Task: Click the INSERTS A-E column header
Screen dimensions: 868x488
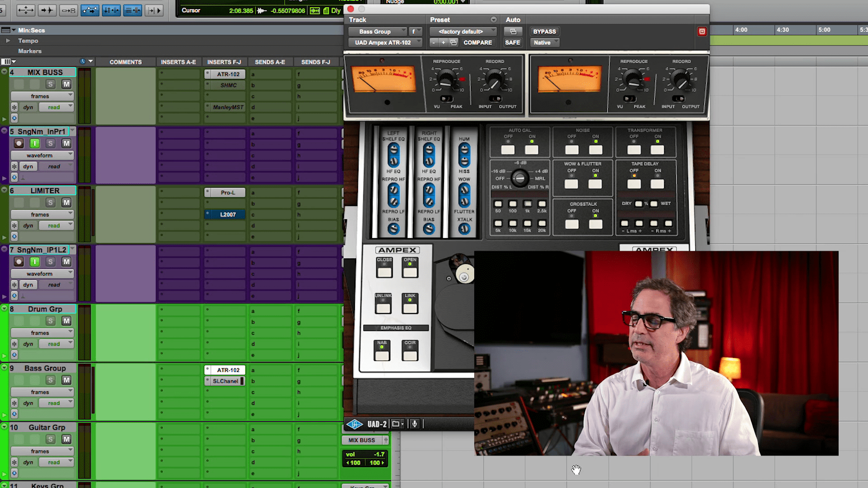Action: [x=179, y=62]
